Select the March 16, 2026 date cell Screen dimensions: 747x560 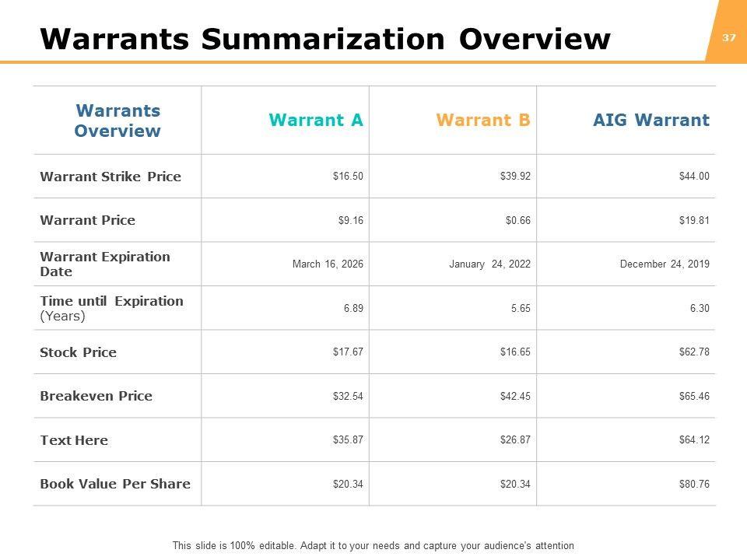click(x=328, y=264)
